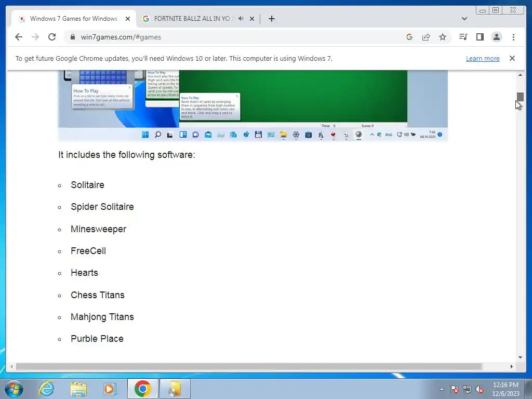Open network status tray icon

467,389
